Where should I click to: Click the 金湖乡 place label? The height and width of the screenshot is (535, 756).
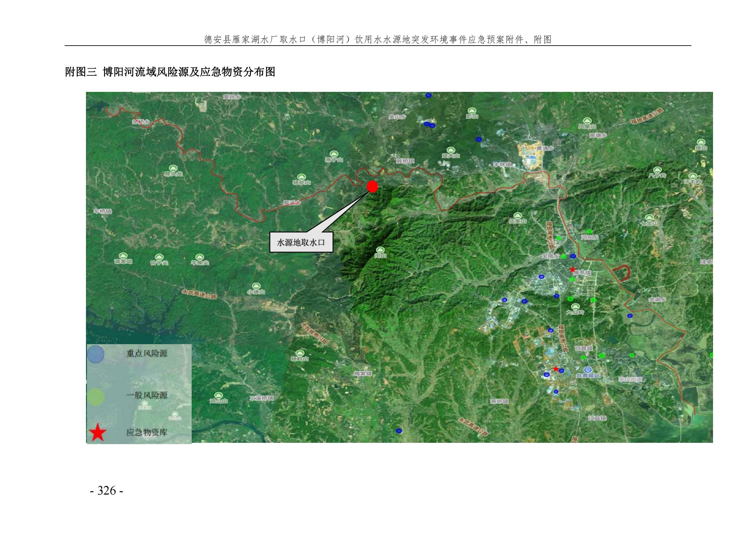click(657, 300)
